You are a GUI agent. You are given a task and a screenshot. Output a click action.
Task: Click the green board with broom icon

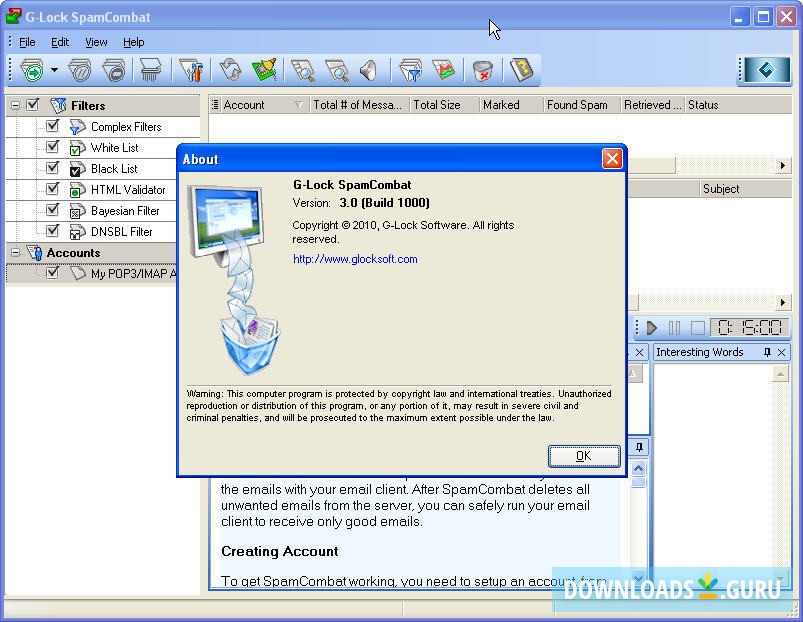pyautogui.click(x=264, y=70)
